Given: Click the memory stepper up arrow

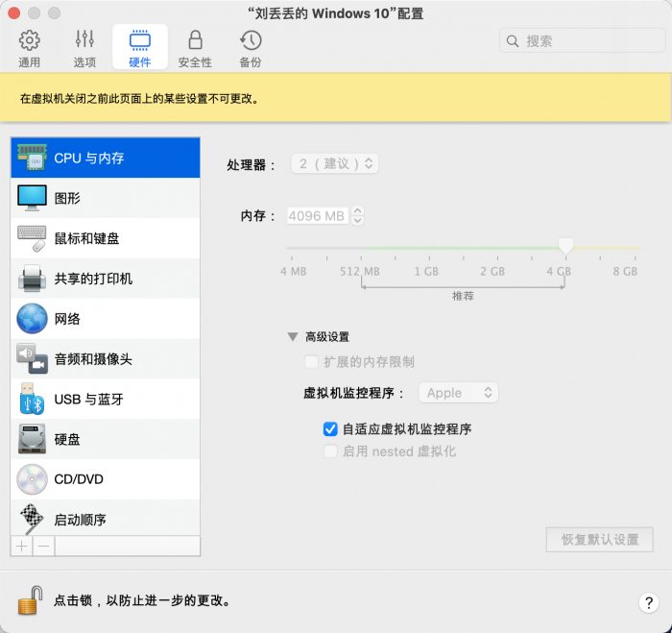Looking at the screenshot, I should tap(357, 211).
